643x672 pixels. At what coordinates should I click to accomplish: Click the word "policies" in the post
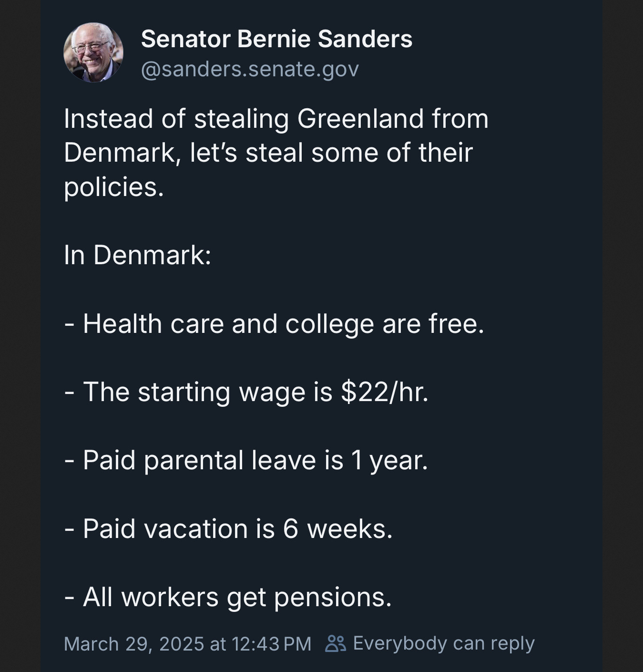[x=111, y=186]
